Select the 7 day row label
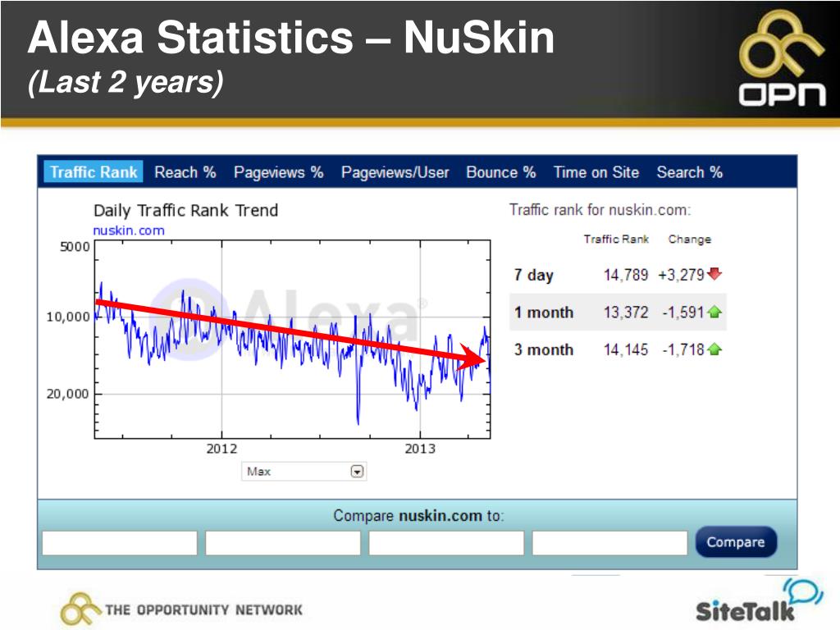This screenshot has width=840, height=630. point(533,276)
